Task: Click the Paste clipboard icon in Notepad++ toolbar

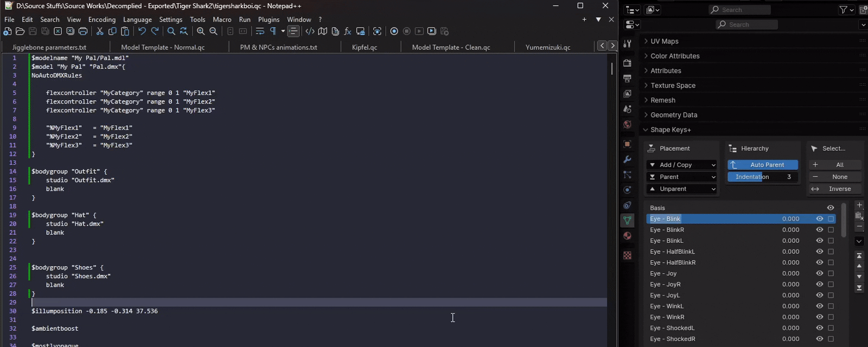Action: click(x=125, y=31)
